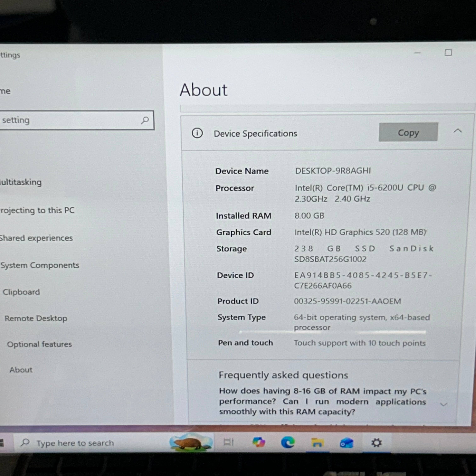
Task: Click the Frequently asked questions heading
Action: coord(283,375)
